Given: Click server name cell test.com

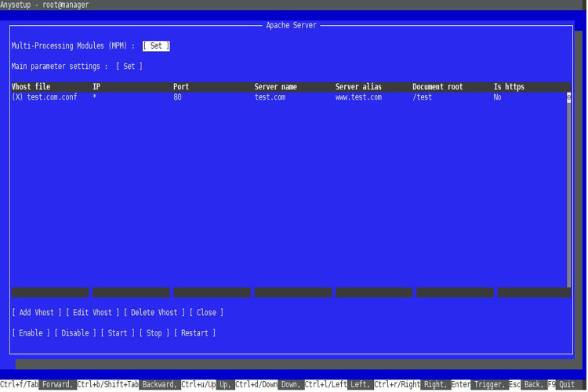Looking at the screenshot, I should tap(270, 97).
